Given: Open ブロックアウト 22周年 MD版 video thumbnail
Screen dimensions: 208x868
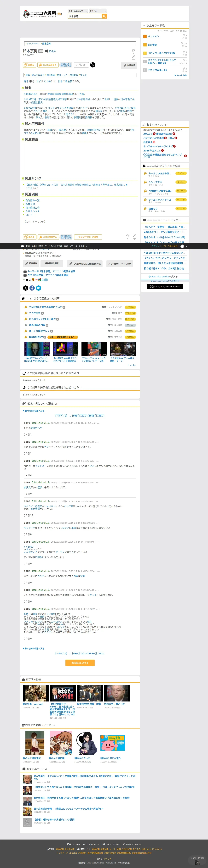Looking at the screenshot, I should click(x=66, y=349).
